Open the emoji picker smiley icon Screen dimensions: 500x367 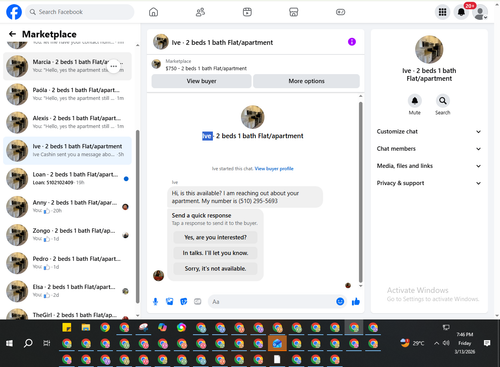340,302
